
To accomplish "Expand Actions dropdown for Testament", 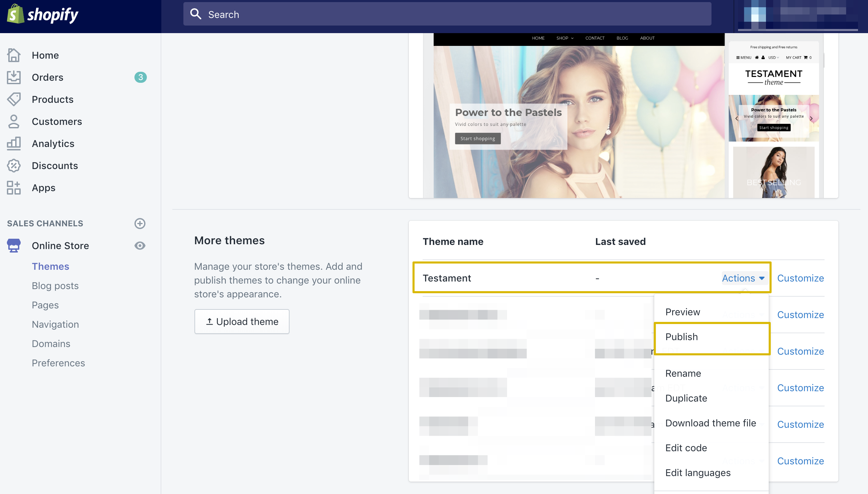I will (x=743, y=278).
